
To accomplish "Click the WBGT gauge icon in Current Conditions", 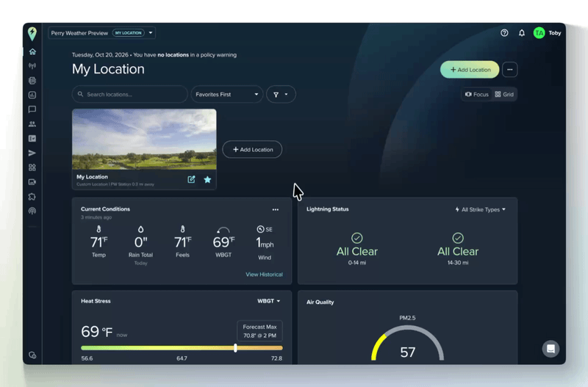I will 223,230.
